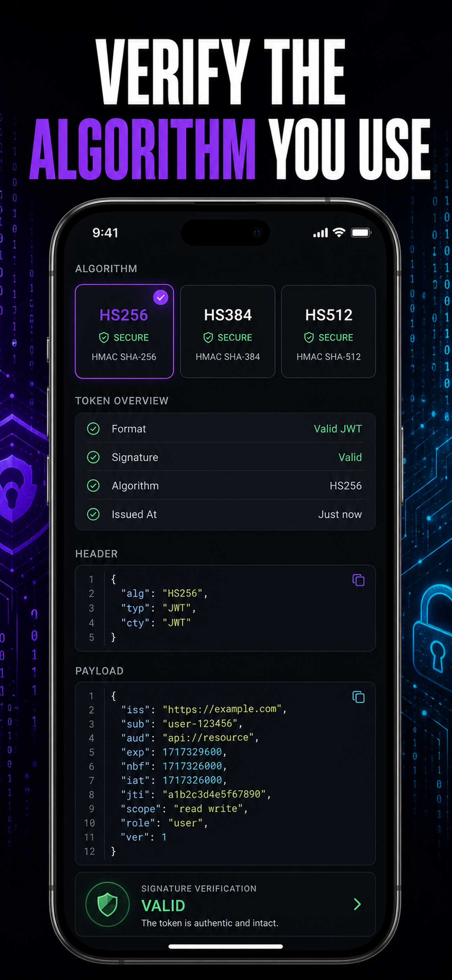
Task: Click the check icon beside Issued At
Action: (x=93, y=514)
